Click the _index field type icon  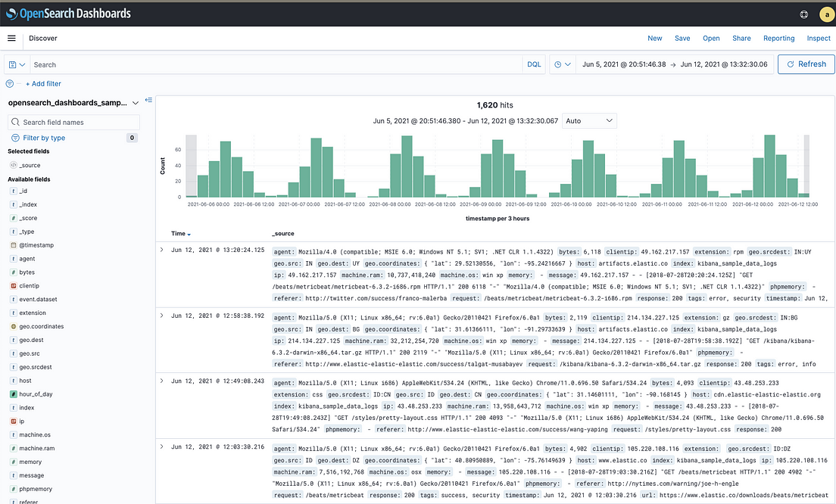[x=14, y=204]
